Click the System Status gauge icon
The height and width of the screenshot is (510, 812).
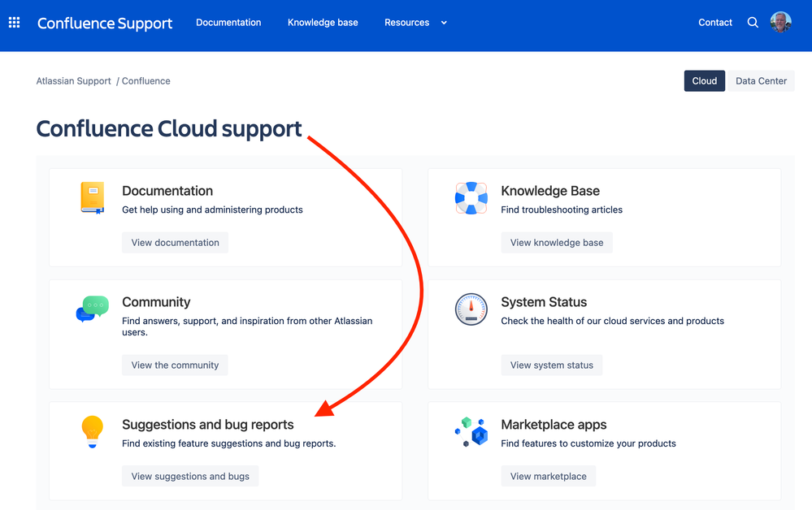tap(471, 309)
